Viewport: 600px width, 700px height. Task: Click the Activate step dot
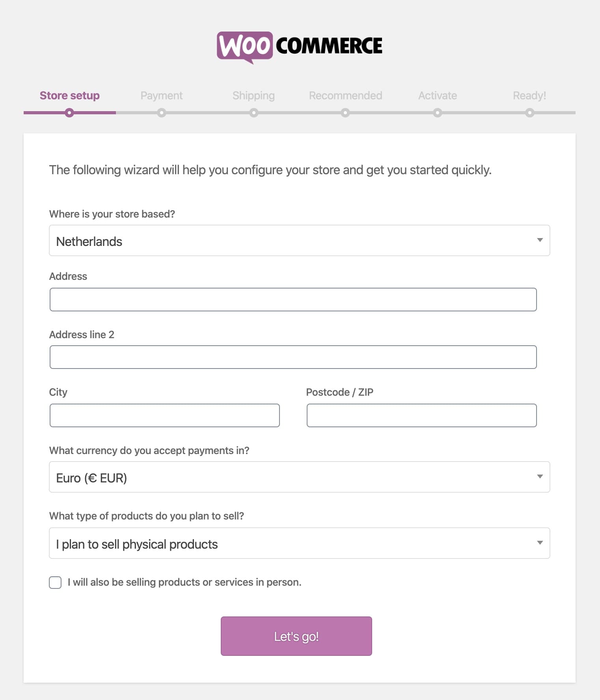click(x=437, y=113)
